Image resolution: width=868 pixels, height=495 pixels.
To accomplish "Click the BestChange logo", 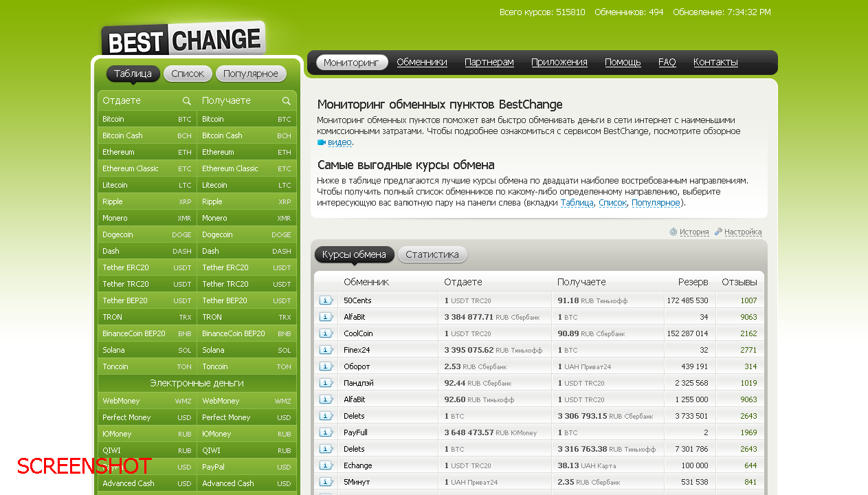I will (183, 40).
